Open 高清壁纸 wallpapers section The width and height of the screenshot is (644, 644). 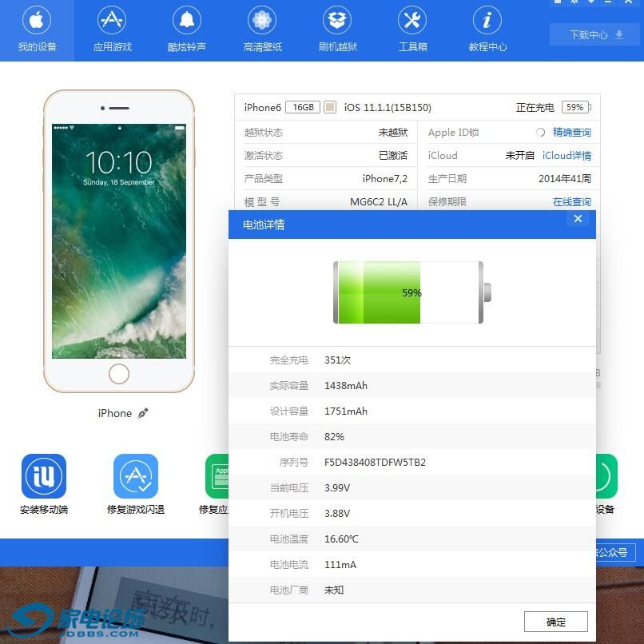click(262, 30)
